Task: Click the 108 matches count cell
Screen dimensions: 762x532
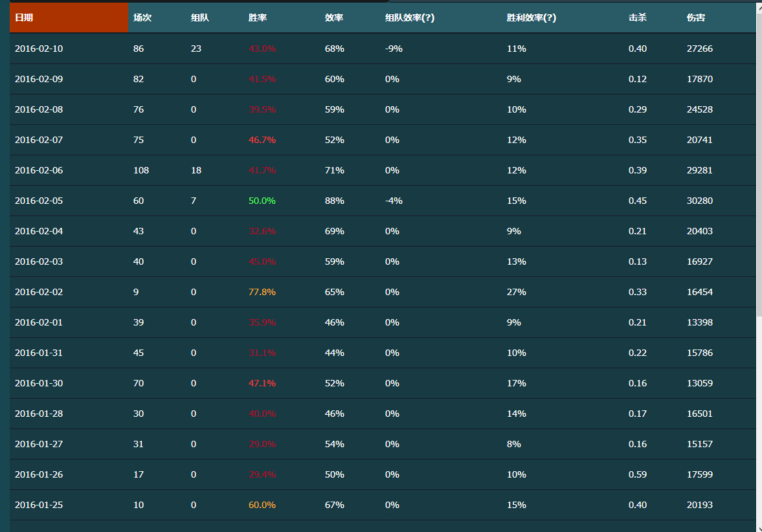Action: (141, 170)
